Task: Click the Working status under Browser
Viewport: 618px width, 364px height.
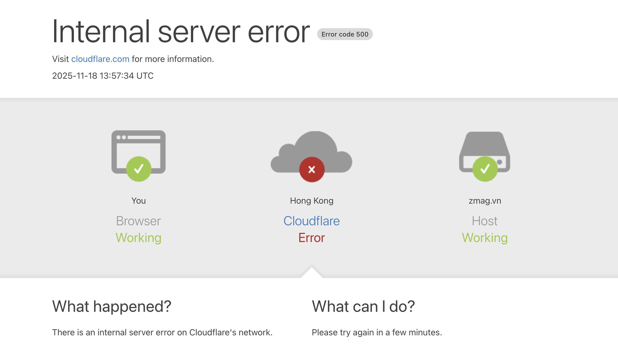Action: (x=138, y=238)
